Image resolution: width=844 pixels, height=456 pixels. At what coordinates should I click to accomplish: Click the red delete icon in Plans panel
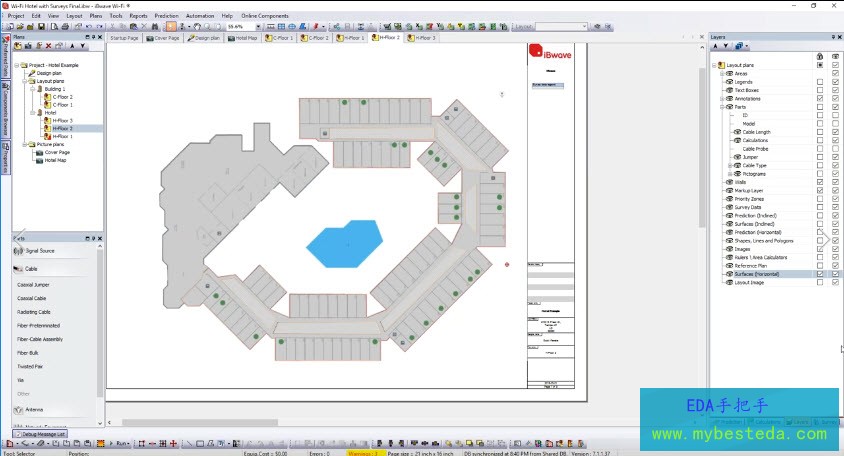(x=51, y=46)
